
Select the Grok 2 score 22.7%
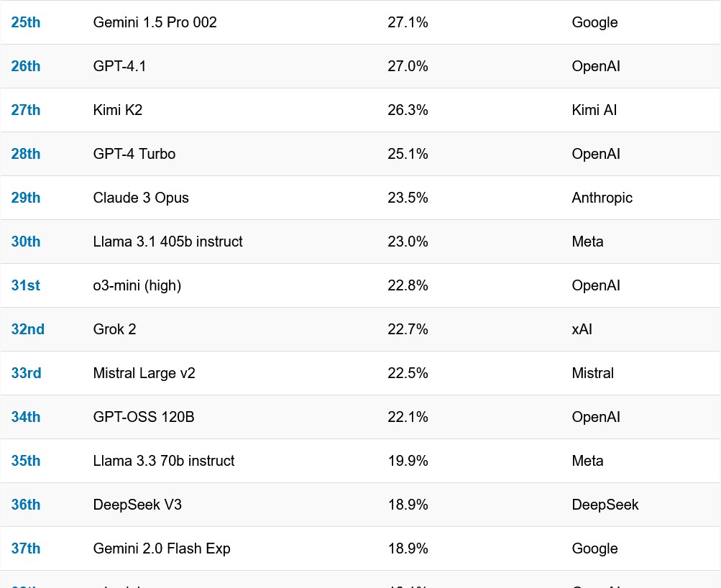pos(408,329)
